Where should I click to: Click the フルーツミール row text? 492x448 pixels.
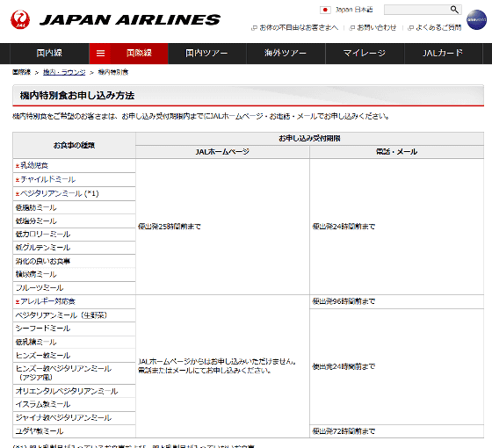tap(40, 288)
